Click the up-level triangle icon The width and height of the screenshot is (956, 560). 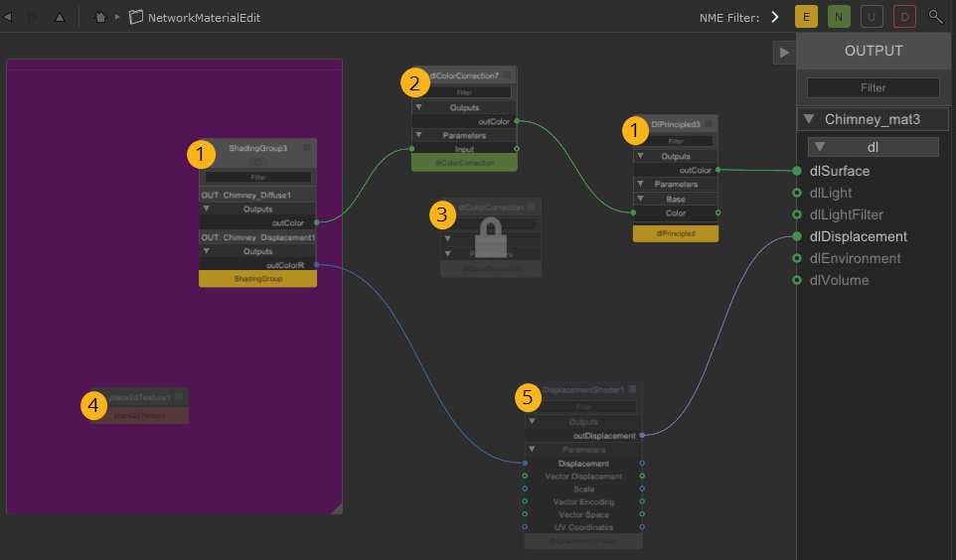point(59,17)
